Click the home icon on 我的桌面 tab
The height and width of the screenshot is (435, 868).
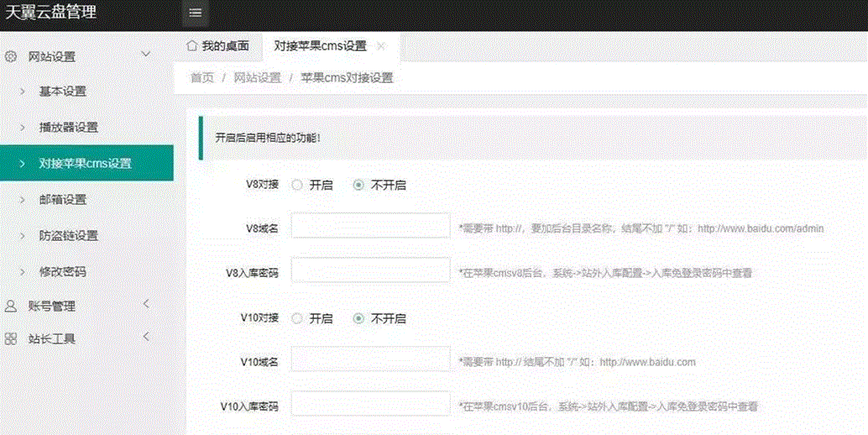coord(192,45)
